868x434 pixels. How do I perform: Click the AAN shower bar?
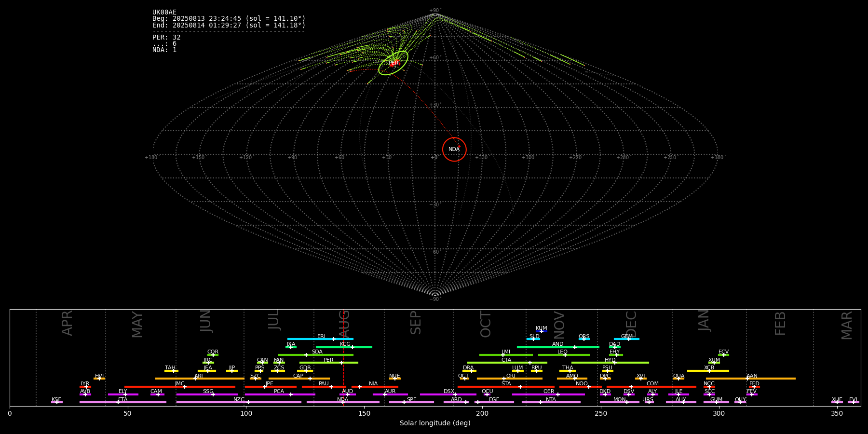click(751, 379)
